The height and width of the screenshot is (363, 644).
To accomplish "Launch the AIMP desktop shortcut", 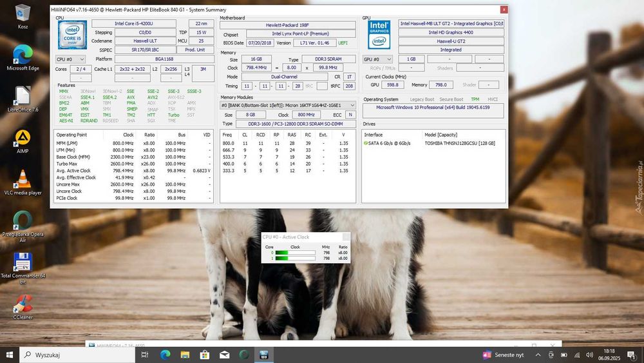I will click(23, 141).
